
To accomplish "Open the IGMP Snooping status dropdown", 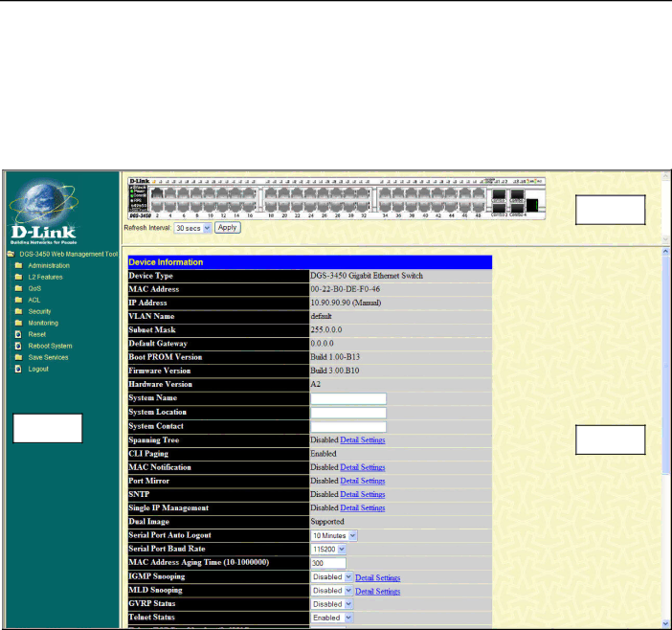I will pos(332,577).
